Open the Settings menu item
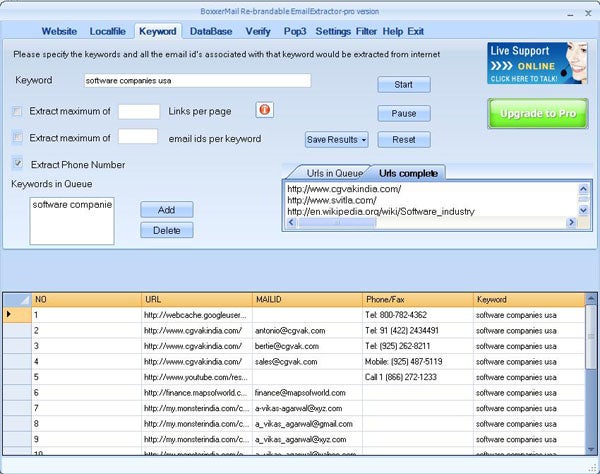 tap(333, 31)
